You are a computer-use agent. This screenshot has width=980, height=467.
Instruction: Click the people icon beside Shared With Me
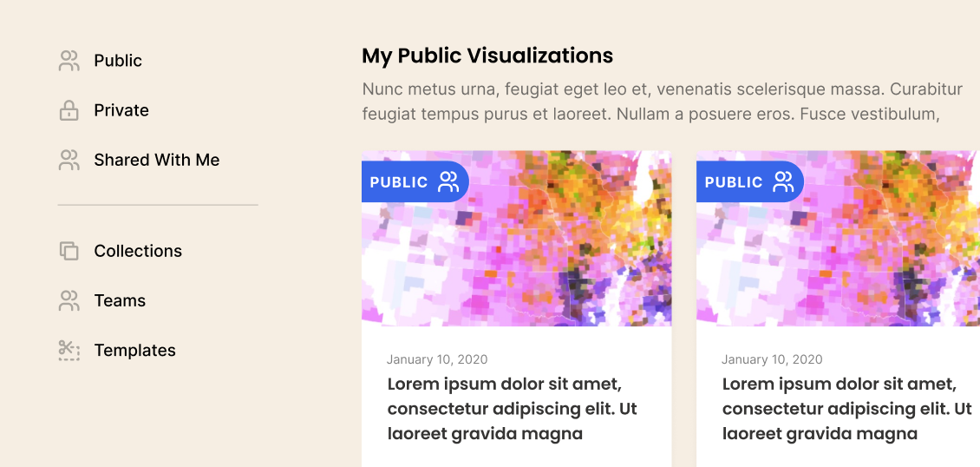pos(69,160)
